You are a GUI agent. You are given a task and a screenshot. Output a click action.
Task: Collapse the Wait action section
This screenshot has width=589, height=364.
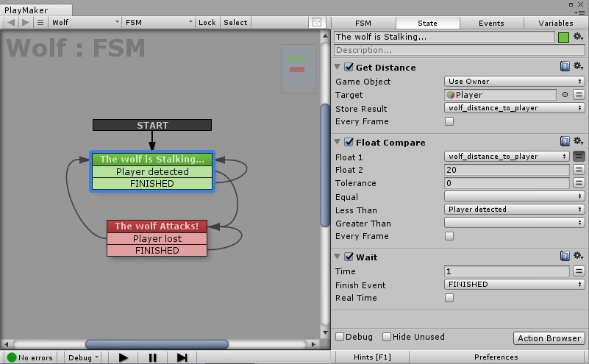coord(338,257)
